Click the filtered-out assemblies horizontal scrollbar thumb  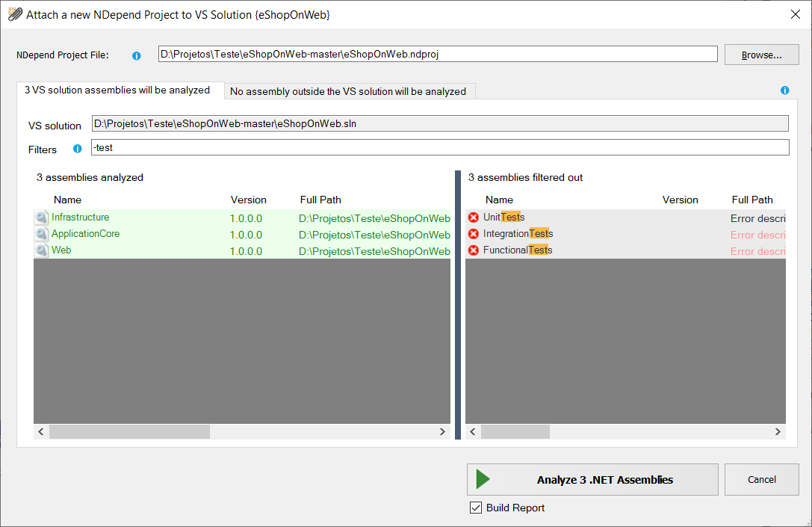click(x=515, y=431)
